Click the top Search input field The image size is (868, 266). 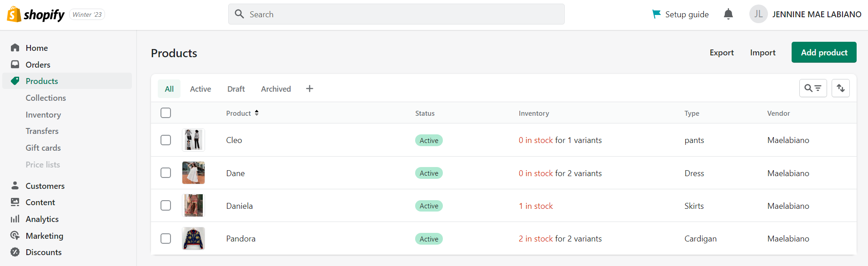click(396, 15)
